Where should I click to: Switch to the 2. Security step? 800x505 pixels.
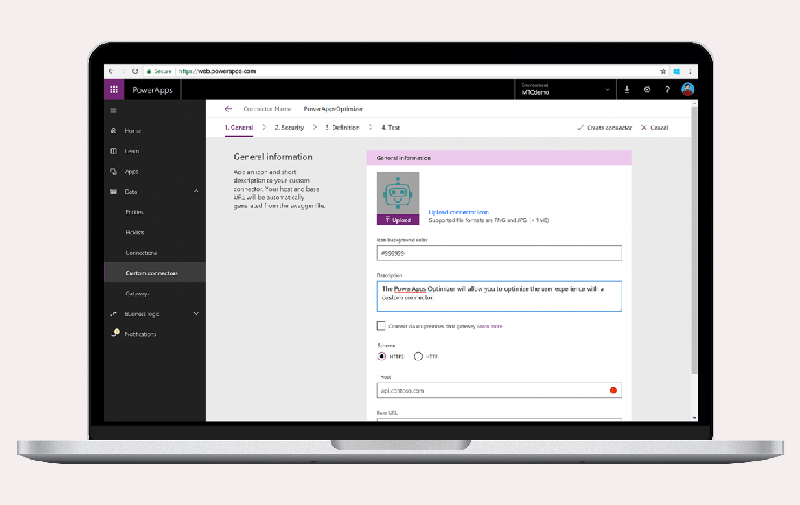coord(289,128)
